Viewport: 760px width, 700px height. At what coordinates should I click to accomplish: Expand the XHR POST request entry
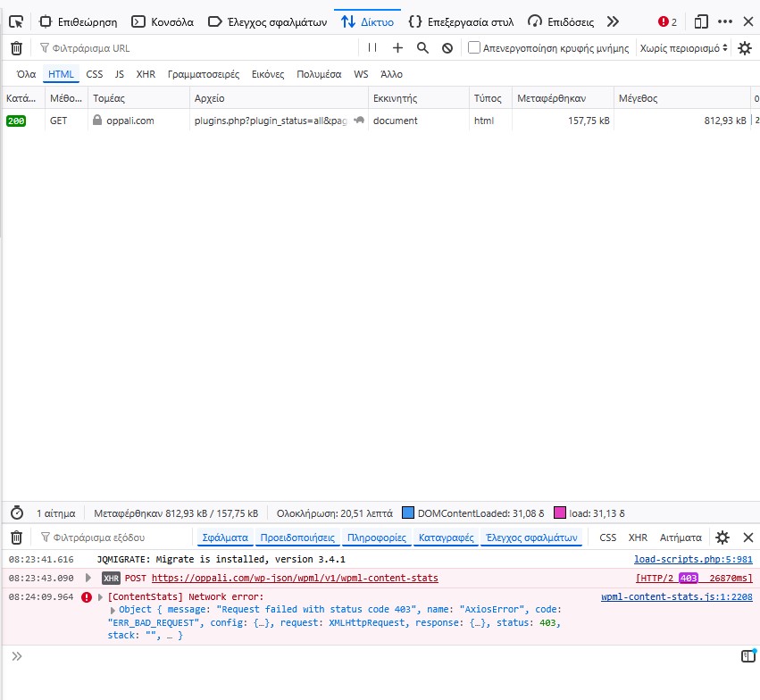pyautogui.click(x=88, y=578)
